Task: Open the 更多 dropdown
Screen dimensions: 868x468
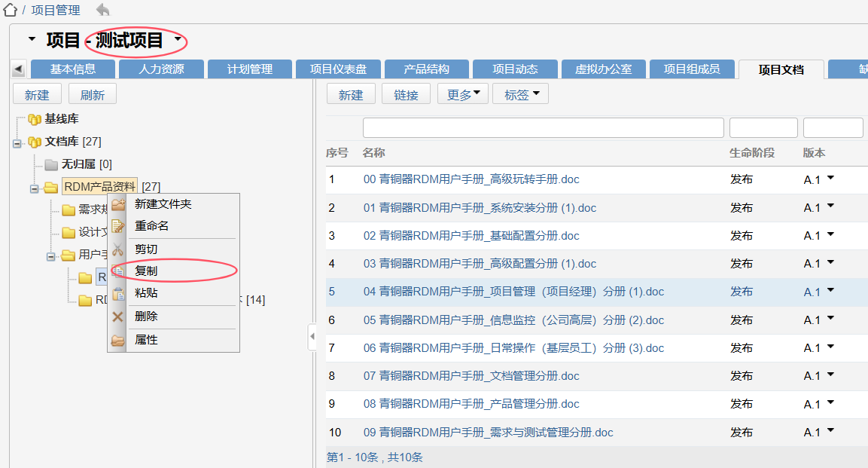Action: (463, 94)
